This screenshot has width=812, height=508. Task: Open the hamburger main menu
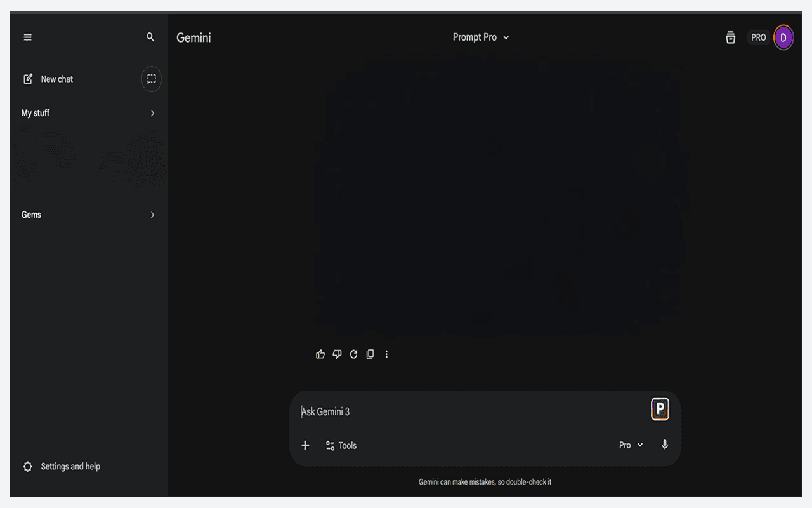(27, 37)
